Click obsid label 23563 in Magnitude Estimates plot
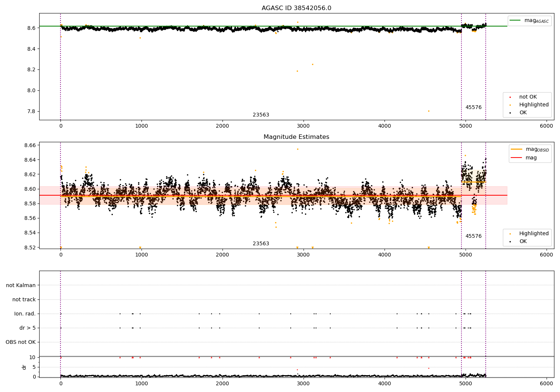 point(261,244)
